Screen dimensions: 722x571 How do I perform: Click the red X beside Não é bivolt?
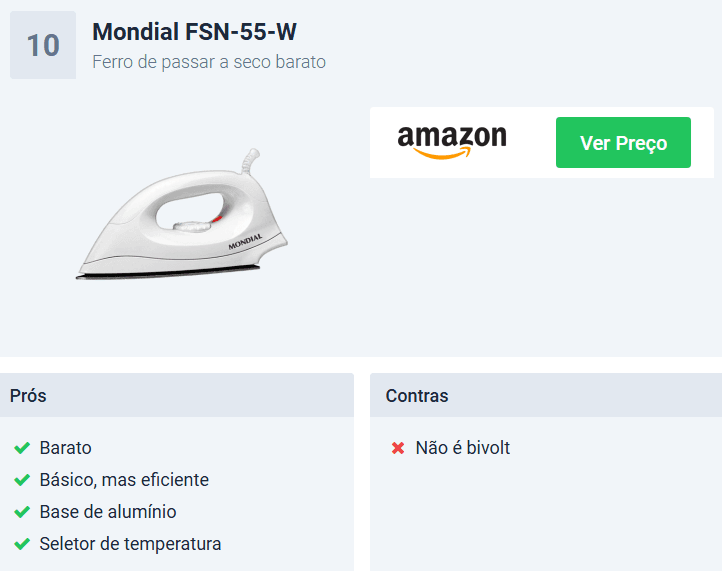coord(398,448)
